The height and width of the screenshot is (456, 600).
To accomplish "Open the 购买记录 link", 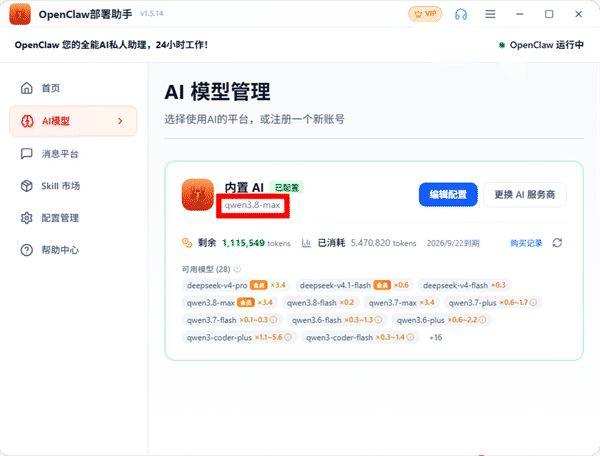I will click(x=526, y=243).
